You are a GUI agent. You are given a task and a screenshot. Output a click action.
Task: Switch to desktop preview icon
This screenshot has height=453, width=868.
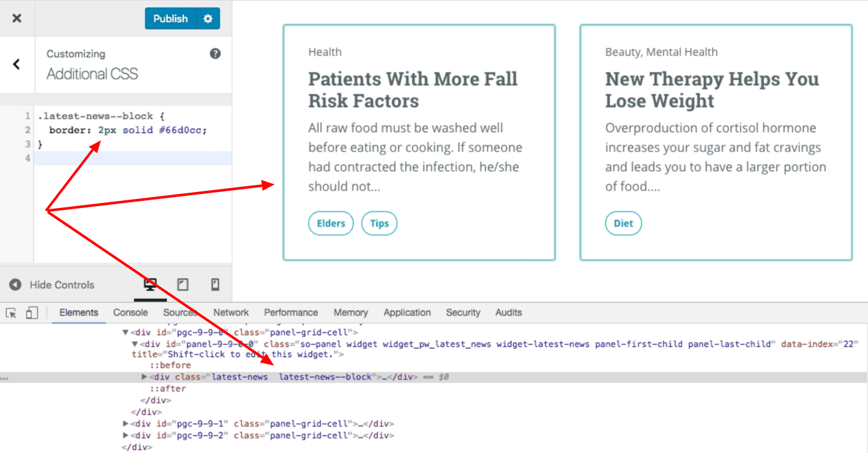point(151,285)
